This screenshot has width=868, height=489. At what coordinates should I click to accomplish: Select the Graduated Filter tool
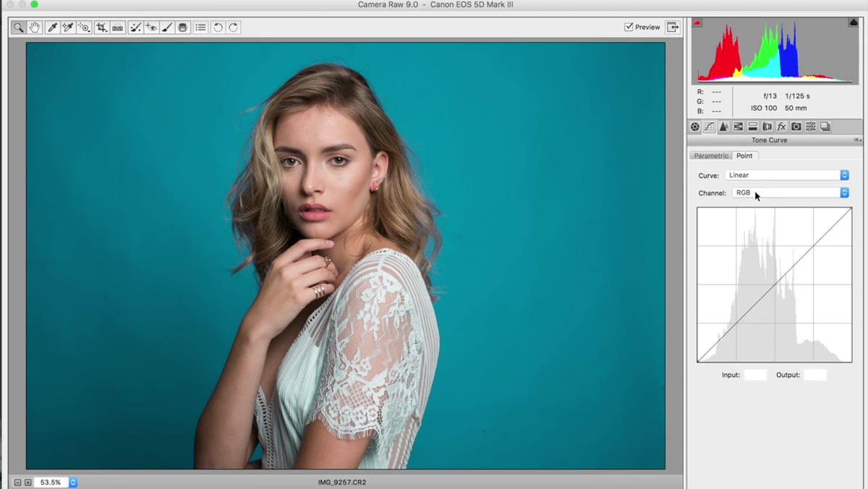pyautogui.click(x=183, y=27)
